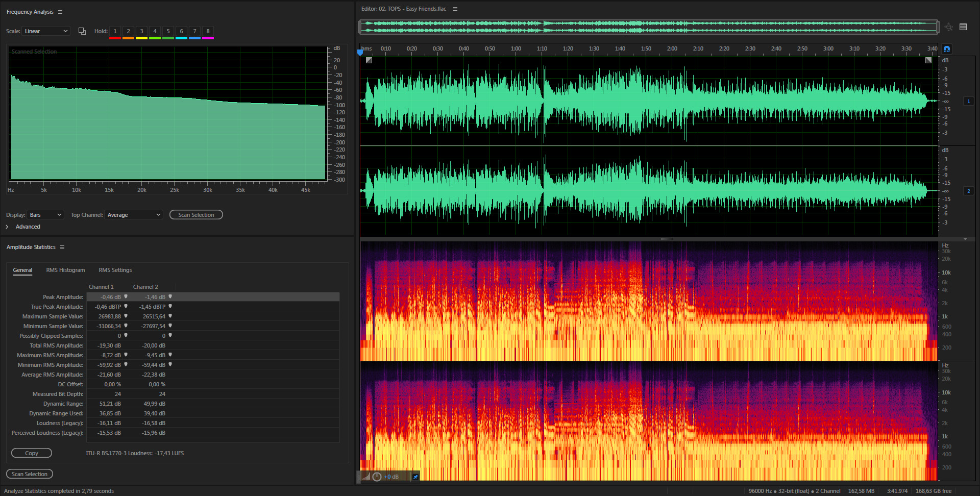Toggle Hold button 2

point(128,32)
